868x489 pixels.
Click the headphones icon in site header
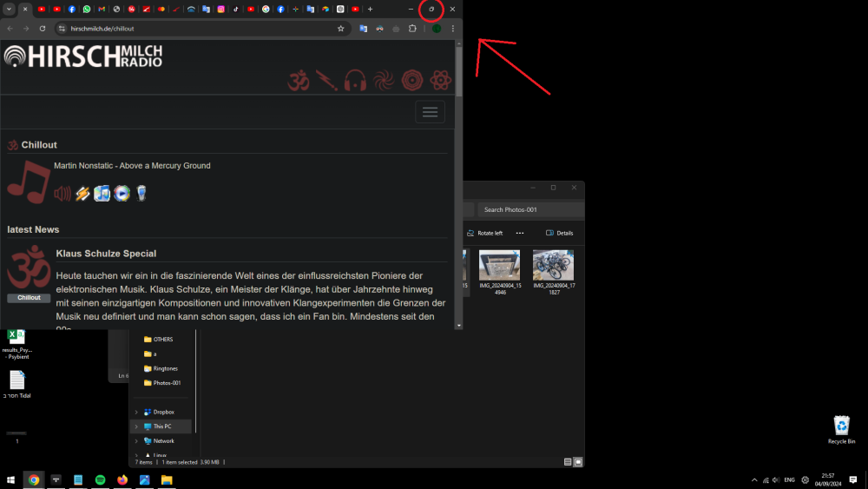click(x=355, y=81)
